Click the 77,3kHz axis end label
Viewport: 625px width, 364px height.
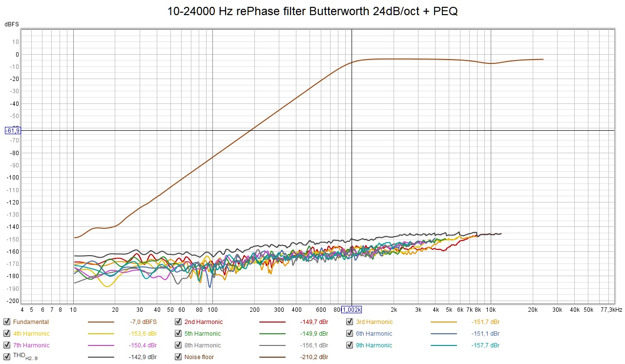click(x=610, y=310)
